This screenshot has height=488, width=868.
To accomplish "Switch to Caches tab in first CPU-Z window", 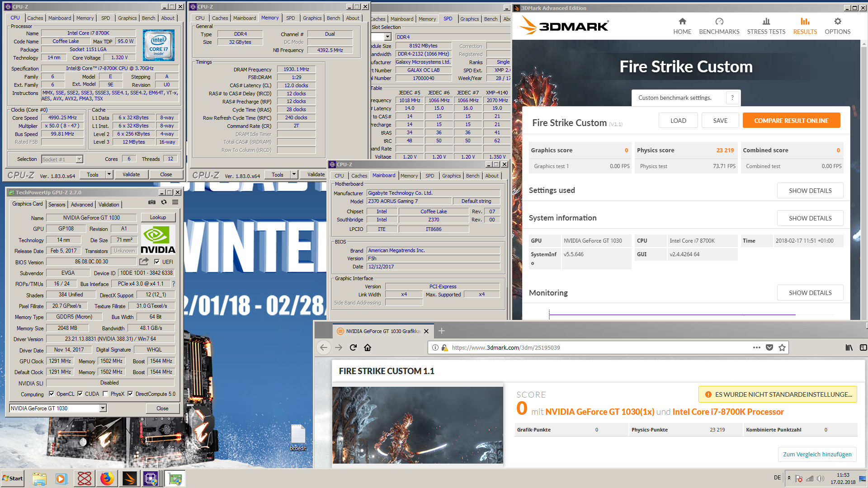I will coord(35,18).
